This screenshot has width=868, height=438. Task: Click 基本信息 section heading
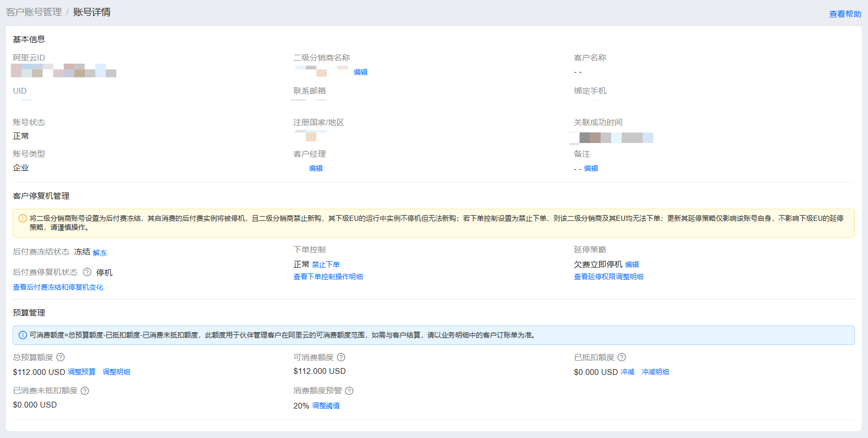(x=29, y=39)
